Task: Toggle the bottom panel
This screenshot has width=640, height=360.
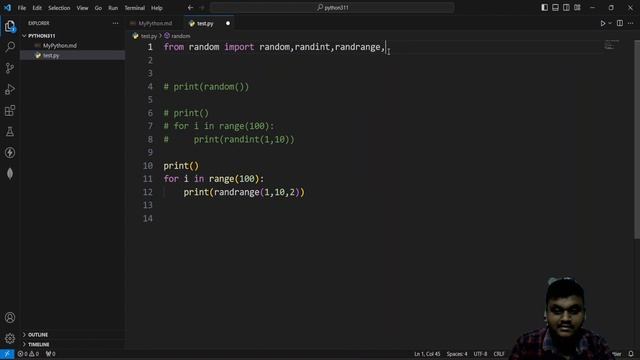Action: point(556,7)
